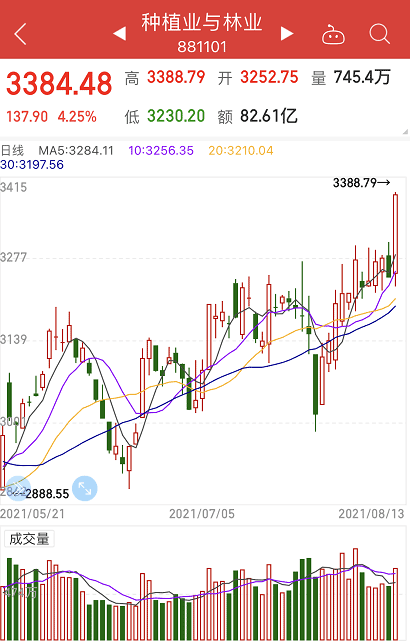Tap the 3277 price axis label

pos(14,258)
